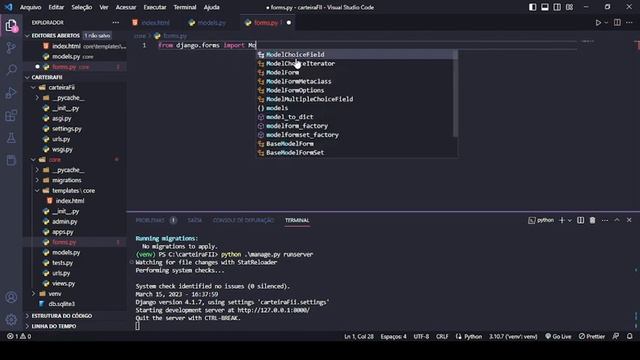Open the Arquivo menu

[31, 7]
